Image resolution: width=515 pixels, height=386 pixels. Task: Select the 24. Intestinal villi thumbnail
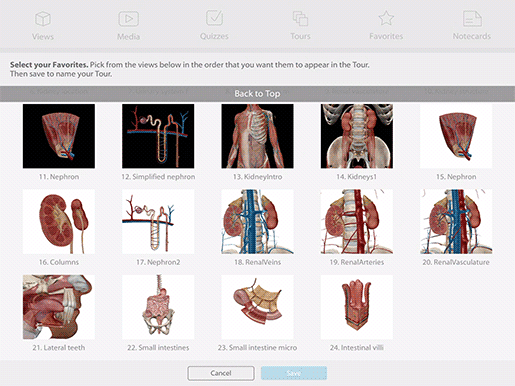coord(357,307)
